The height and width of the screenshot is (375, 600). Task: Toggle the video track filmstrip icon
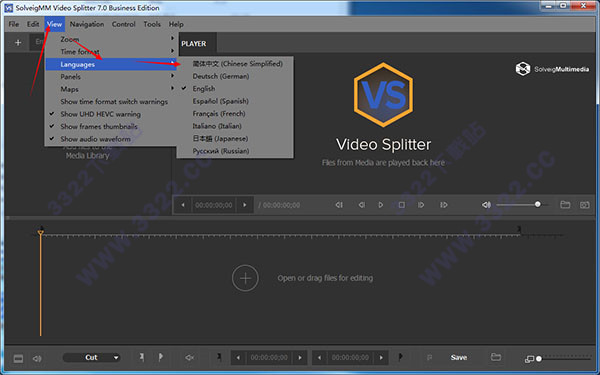(18, 359)
